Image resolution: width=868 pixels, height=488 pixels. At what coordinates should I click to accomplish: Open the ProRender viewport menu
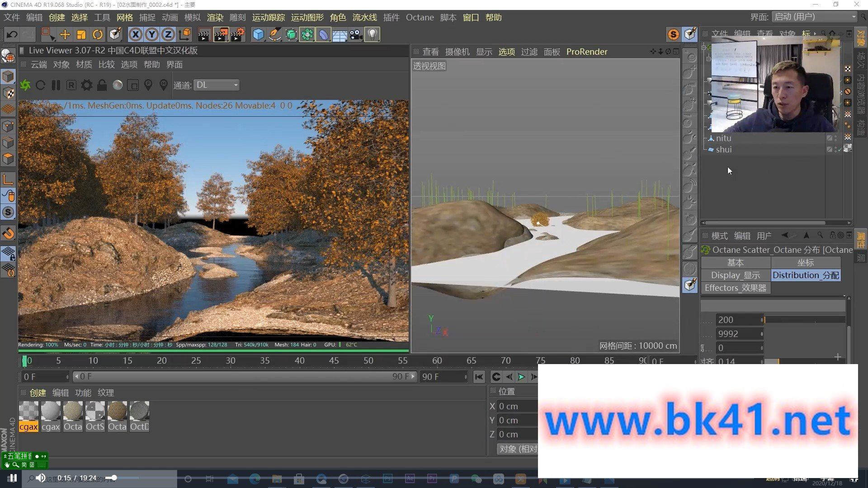(x=587, y=52)
